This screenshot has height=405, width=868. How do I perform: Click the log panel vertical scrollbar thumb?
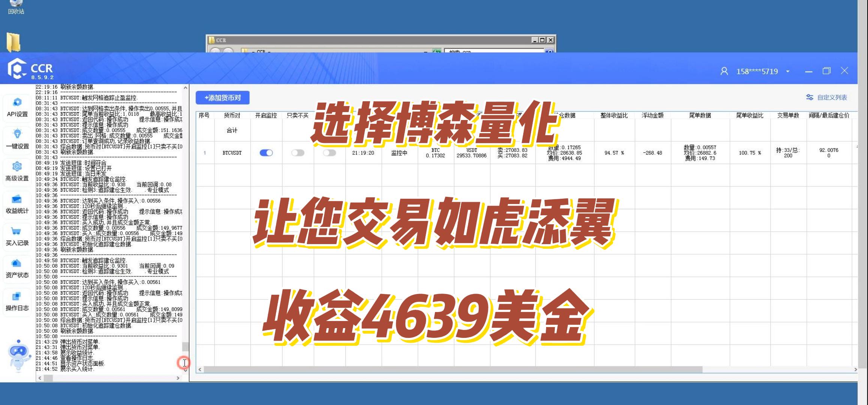(x=185, y=346)
